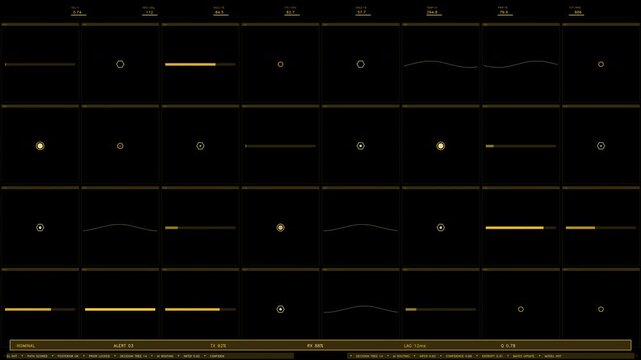The width and height of the screenshot is (641, 360).
Task: Click the empty slider bar in row two, column four
Action: coord(280,146)
